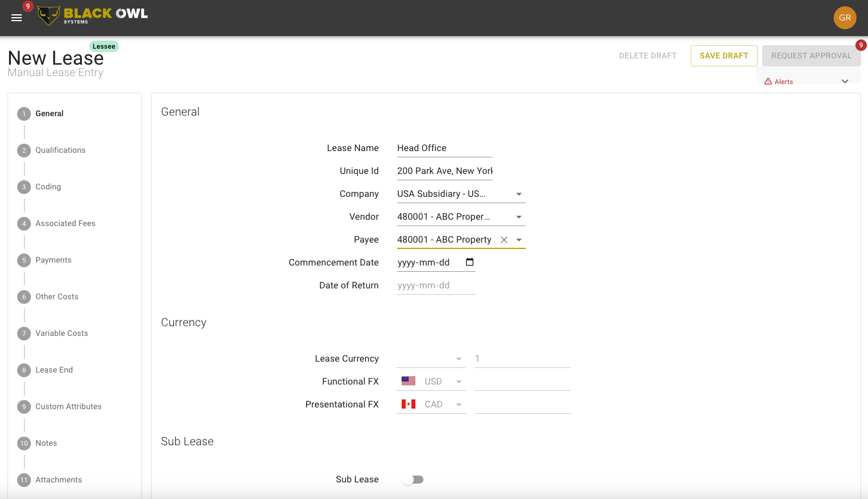Click the Vendor field value text
Image resolution: width=868 pixels, height=499 pixels.
pos(443,217)
